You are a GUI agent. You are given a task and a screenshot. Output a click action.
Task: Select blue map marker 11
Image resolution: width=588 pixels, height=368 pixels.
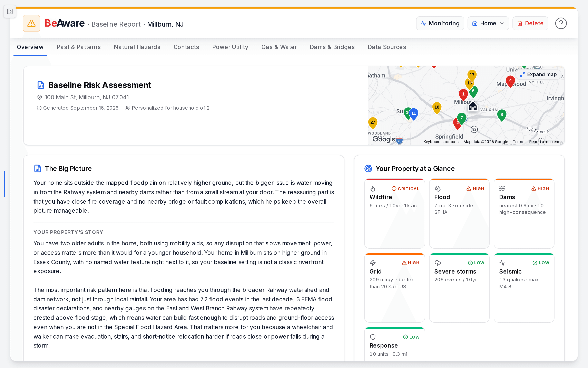click(x=414, y=114)
